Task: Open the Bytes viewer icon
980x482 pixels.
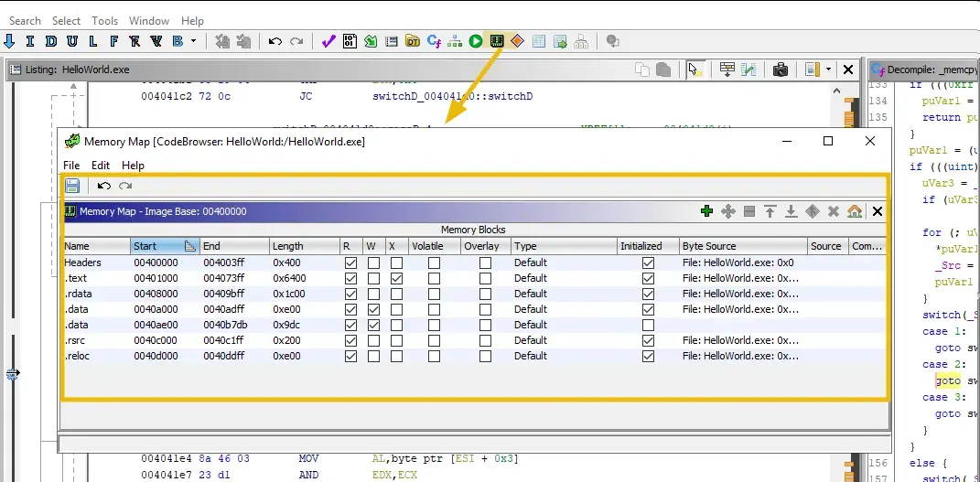Action: [350, 41]
